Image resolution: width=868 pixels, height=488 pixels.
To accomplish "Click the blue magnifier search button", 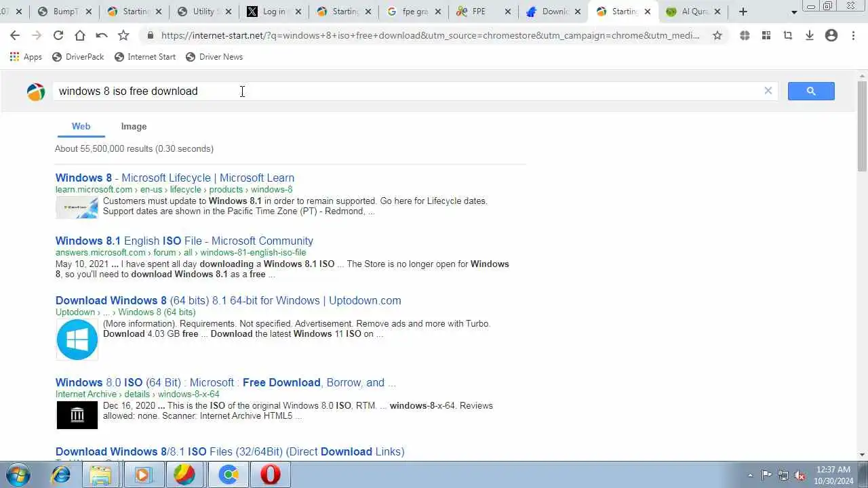I will [x=811, y=91].
